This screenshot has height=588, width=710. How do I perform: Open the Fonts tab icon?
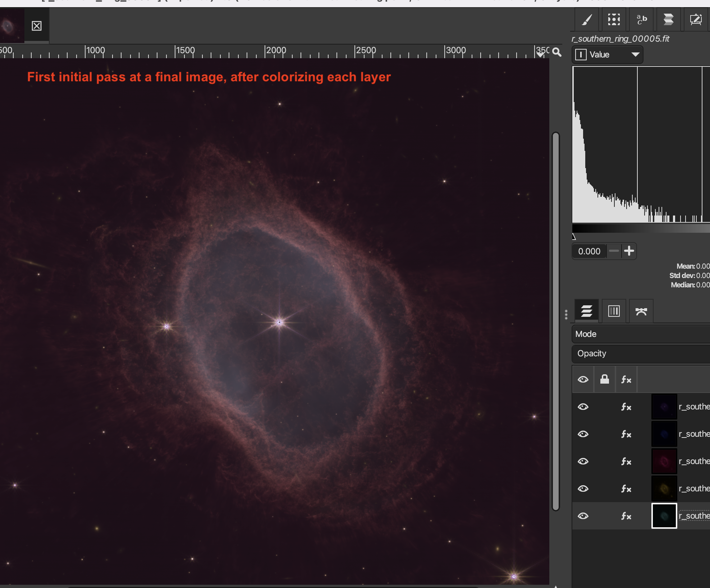[x=641, y=19]
